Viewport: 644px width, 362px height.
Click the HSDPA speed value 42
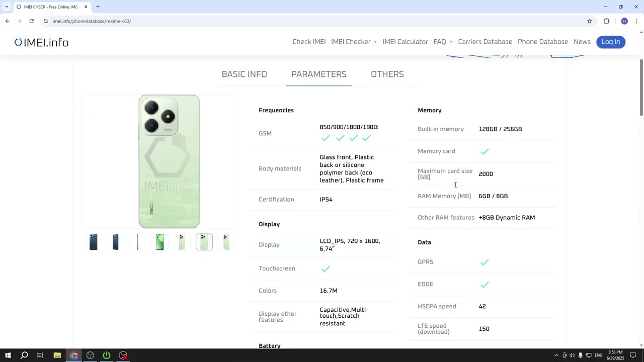[x=482, y=307]
